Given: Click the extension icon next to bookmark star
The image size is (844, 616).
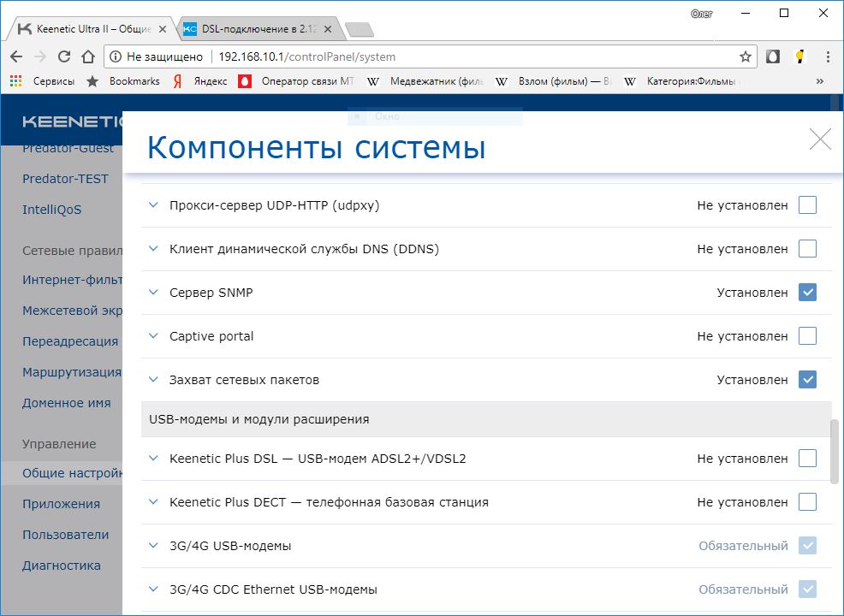Looking at the screenshot, I should coord(773,56).
